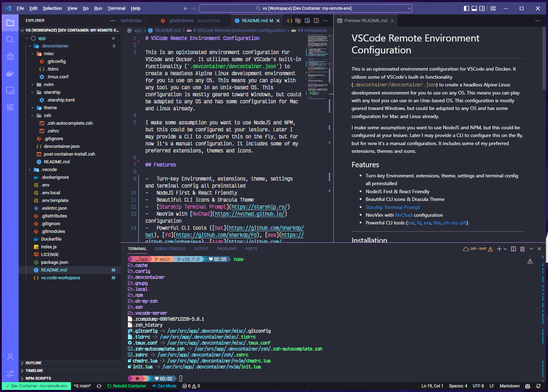Viewport: 548px width, 392px height.
Task: Open the Accounts menu icon
Action: [x=10, y=357]
